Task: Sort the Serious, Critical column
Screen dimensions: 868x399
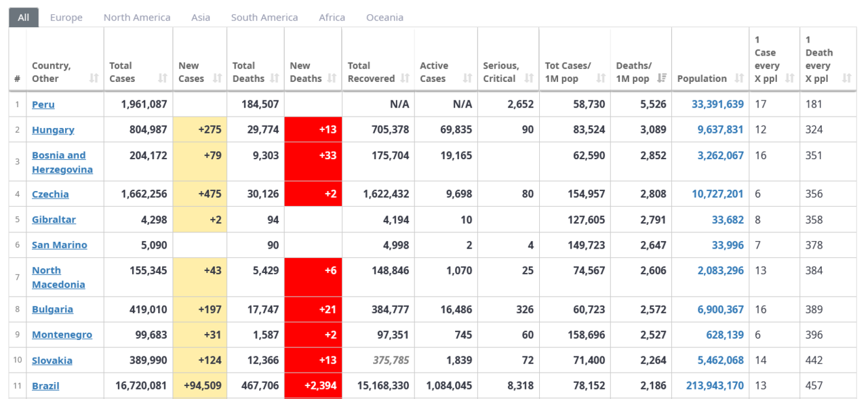Action: click(x=528, y=78)
